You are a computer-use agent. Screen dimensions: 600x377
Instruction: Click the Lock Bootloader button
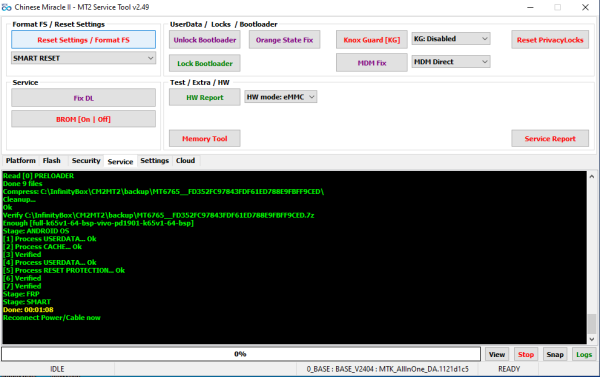tap(205, 63)
